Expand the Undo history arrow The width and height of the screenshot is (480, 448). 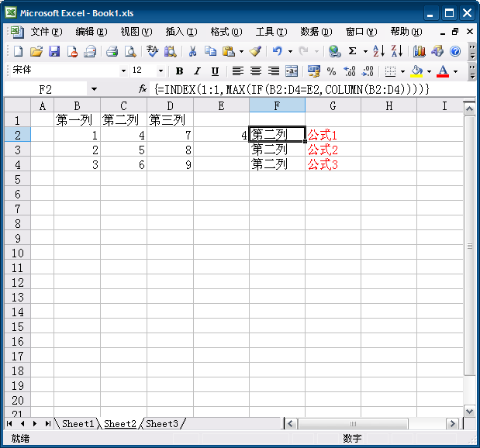[x=290, y=51]
